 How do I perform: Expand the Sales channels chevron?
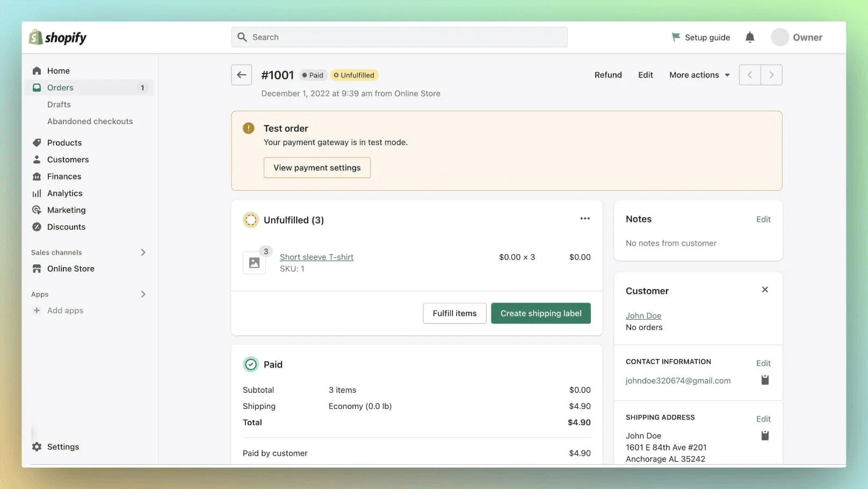coord(143,252)
